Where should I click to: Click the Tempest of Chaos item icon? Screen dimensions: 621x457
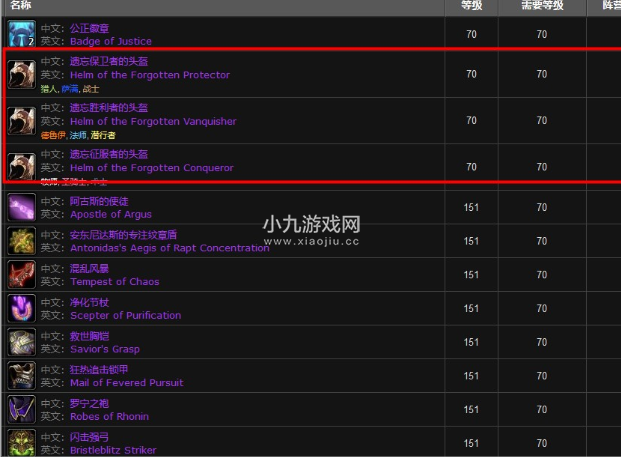[22, 274]
